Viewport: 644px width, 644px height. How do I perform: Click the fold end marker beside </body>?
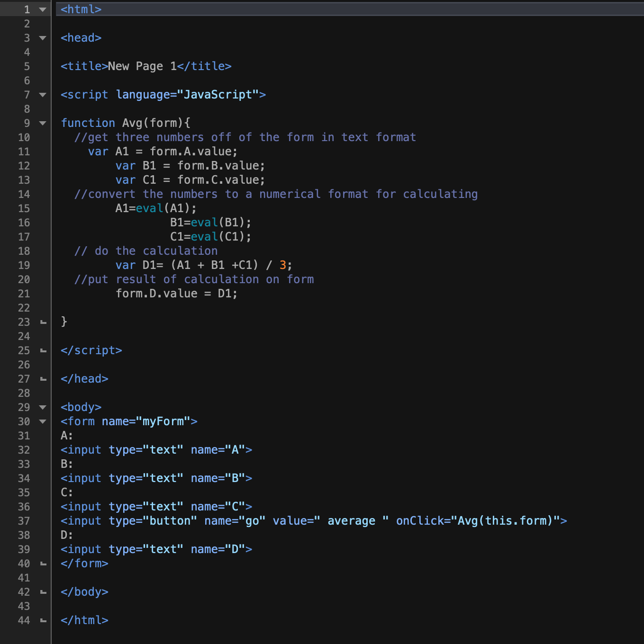[x=42, y=592]
